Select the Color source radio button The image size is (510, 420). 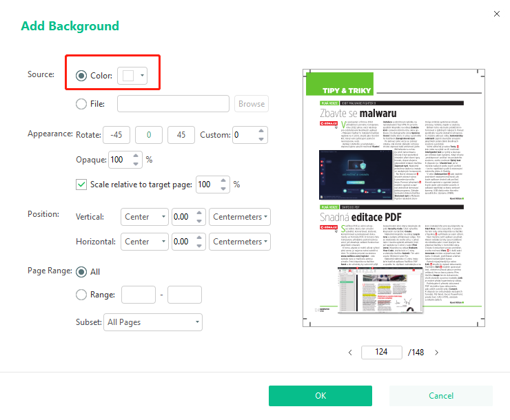(82, 76)
